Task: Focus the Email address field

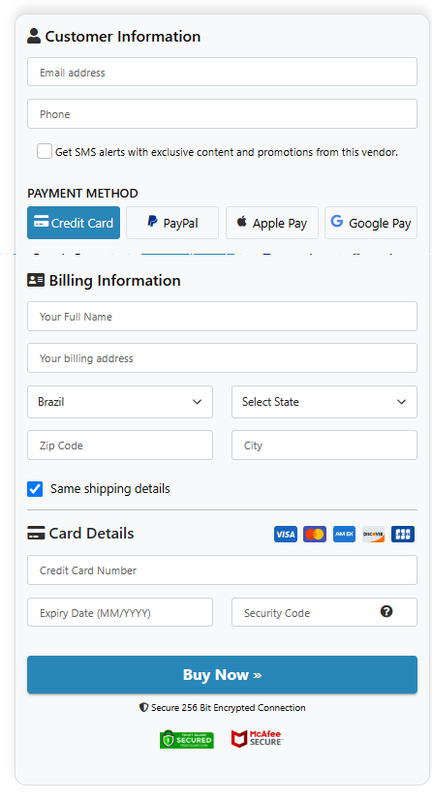Action: click(x=222, y=72)
